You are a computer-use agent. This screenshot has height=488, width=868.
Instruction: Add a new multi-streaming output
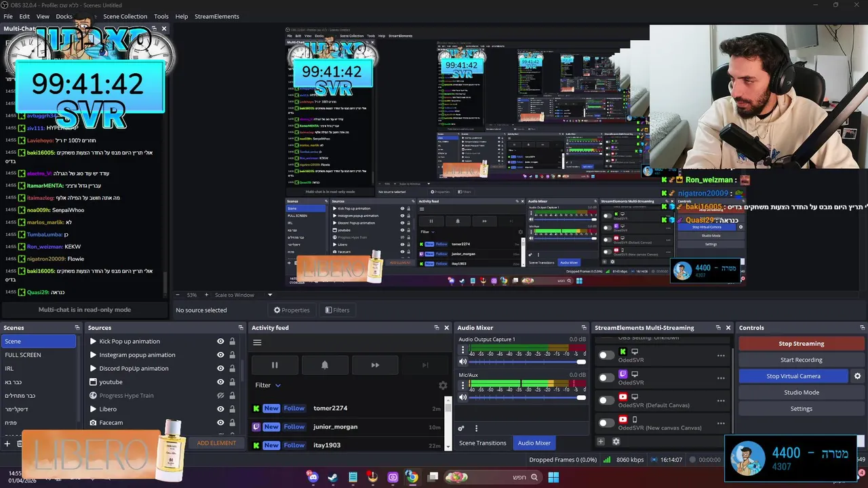click(x=600, y=441)
